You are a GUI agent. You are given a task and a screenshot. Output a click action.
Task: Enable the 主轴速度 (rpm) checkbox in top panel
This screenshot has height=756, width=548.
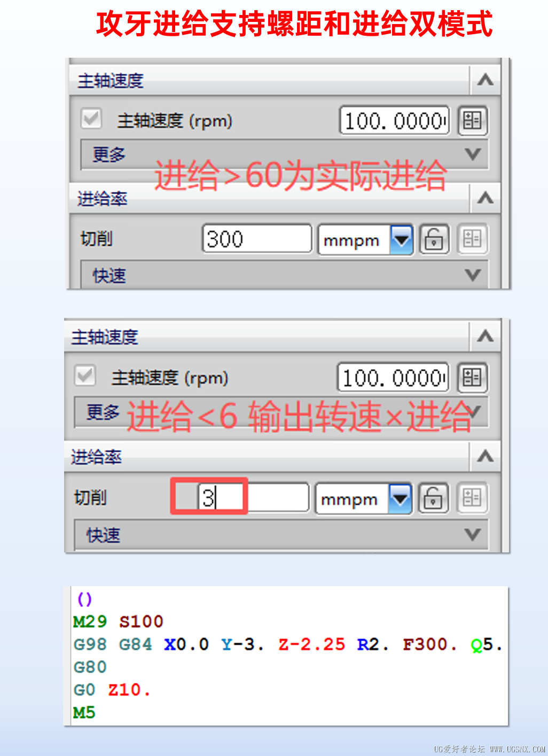click(91, 120)
